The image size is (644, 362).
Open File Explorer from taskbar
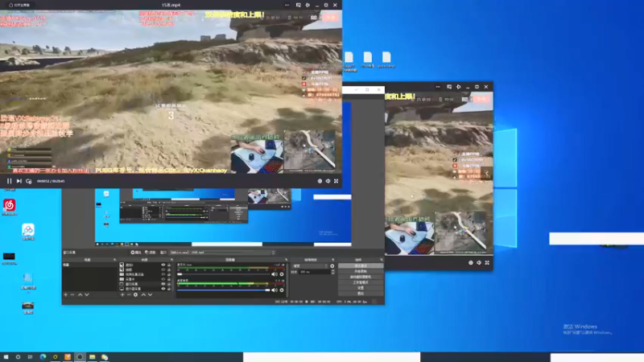92,357
